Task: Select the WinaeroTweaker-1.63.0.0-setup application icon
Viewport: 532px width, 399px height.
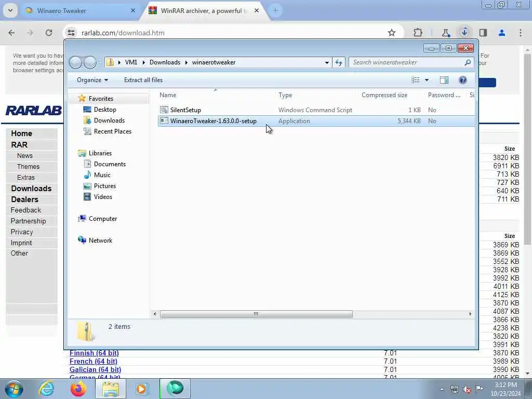Action: 164,121
